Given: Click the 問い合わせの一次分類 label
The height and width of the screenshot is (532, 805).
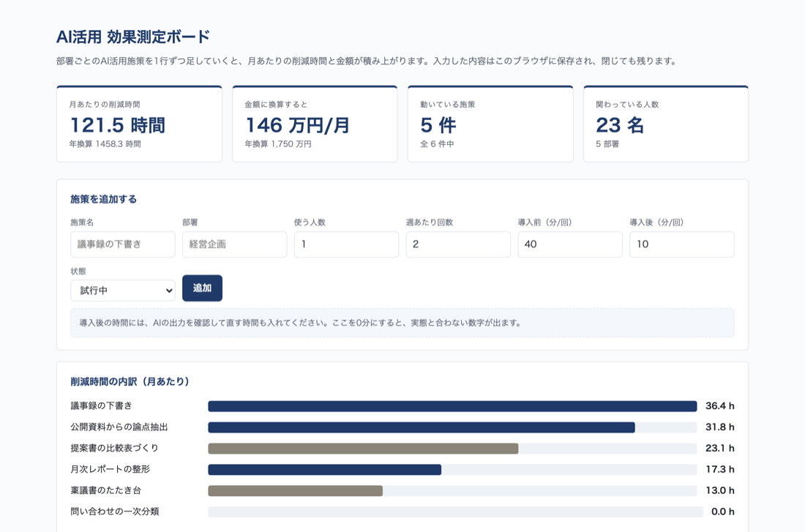Looking at the screenshot, I should coord(114,512).
